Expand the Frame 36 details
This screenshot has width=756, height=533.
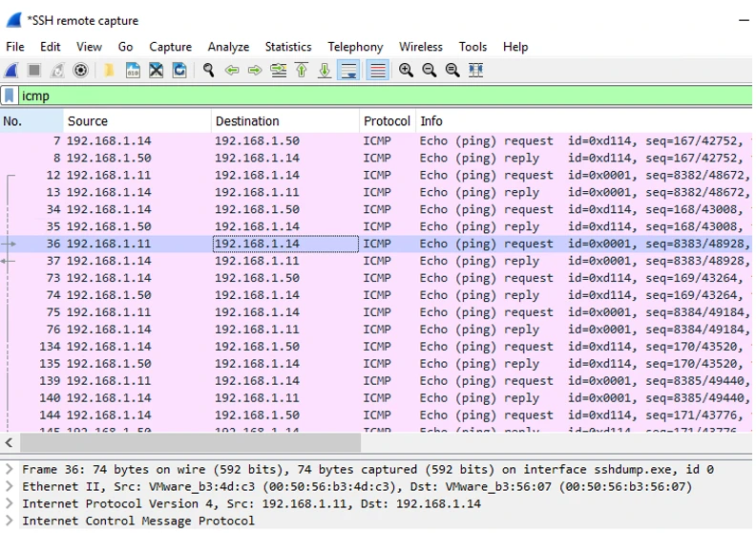click(x=10, y=470)
